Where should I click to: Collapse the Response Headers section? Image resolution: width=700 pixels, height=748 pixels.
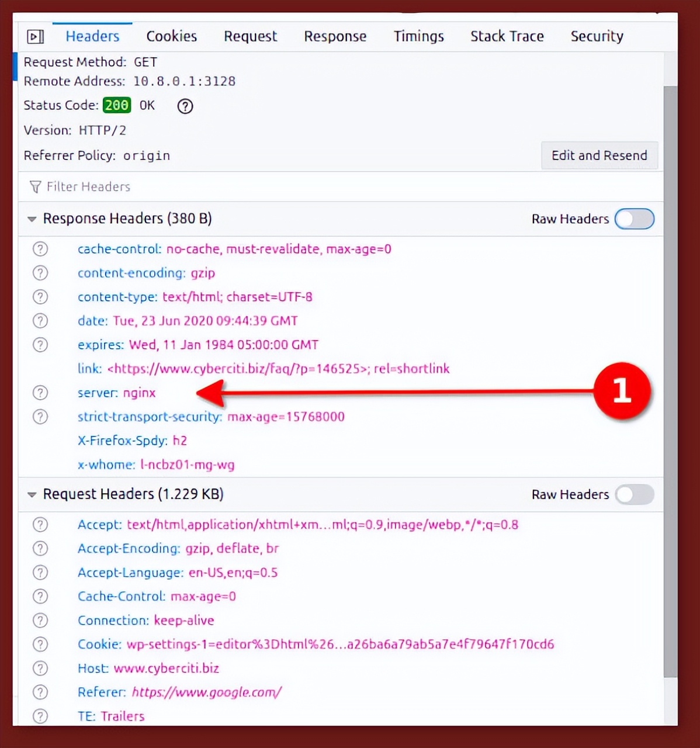tap(32, 219)
